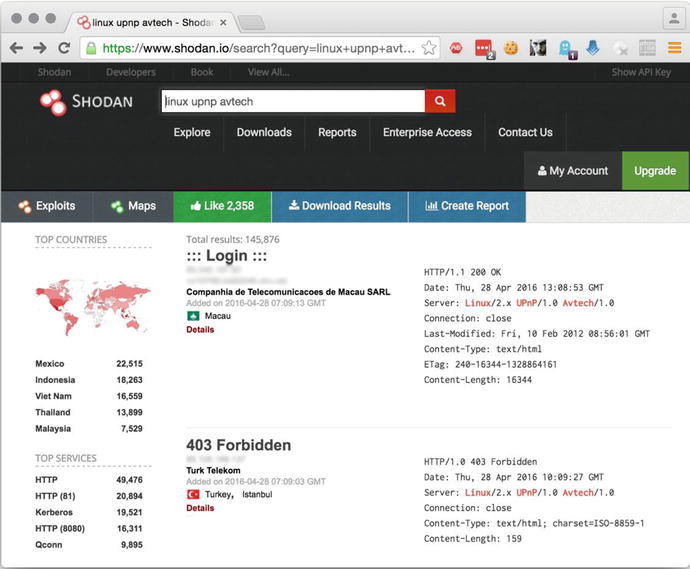Click the top countries world map
Viewport: 690px width, 569px height.
[93, 306]
